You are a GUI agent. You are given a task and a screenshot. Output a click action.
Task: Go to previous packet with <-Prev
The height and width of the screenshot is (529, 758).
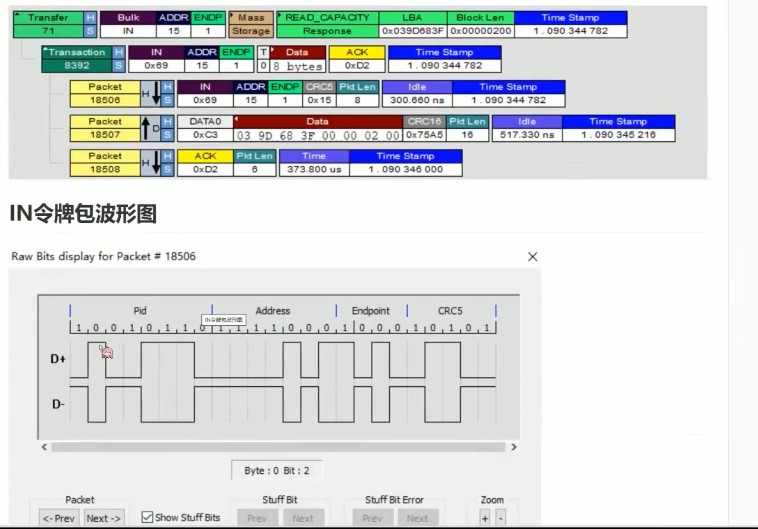(x=59, y=518)
